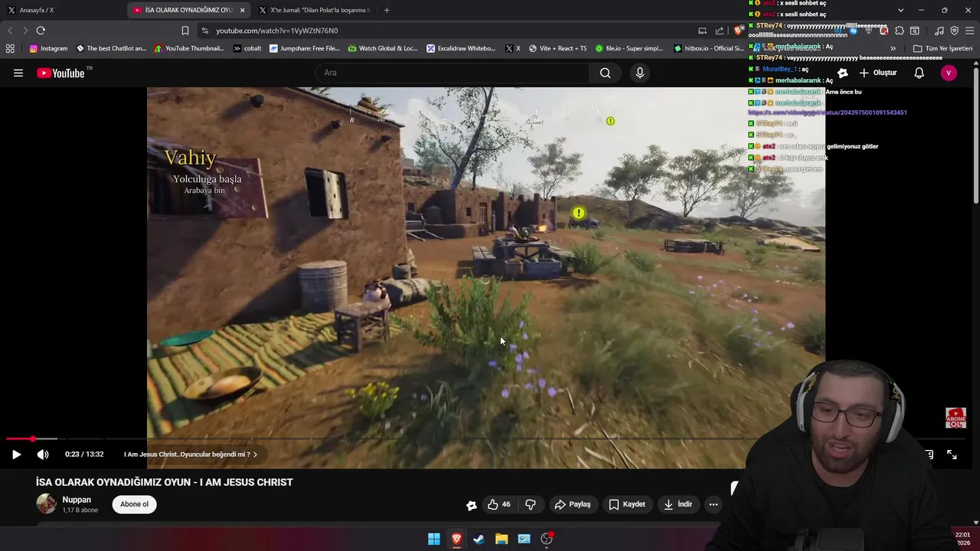This screenshot has width=980, height=551.
Task: Open the account avatar menu
Action: (x=949, y=73)
